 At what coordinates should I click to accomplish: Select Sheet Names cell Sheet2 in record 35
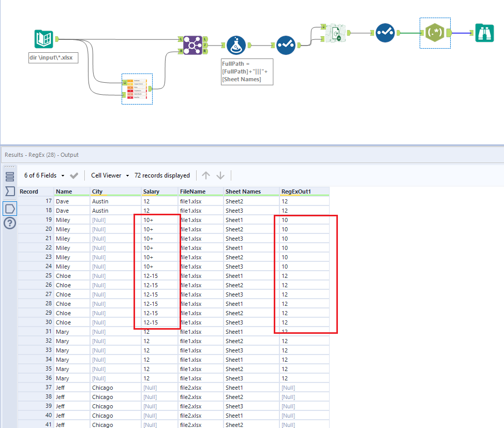(251, 369)
